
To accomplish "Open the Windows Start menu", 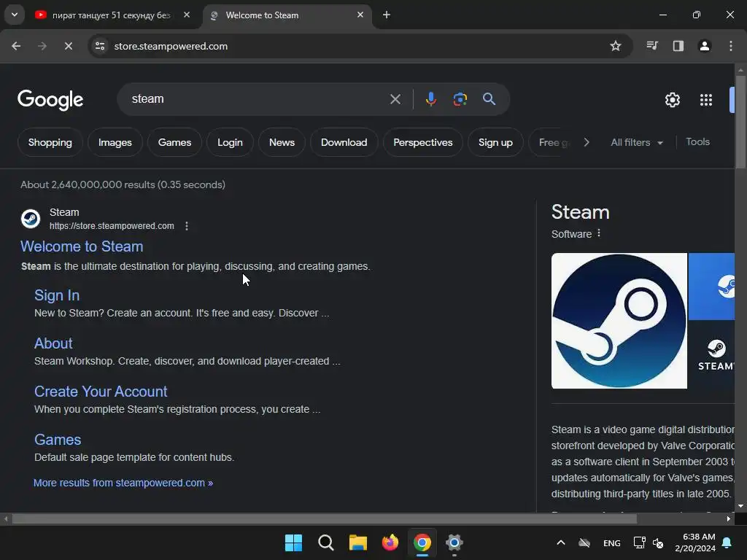I will pyautogui.click(x=293, y=542).
